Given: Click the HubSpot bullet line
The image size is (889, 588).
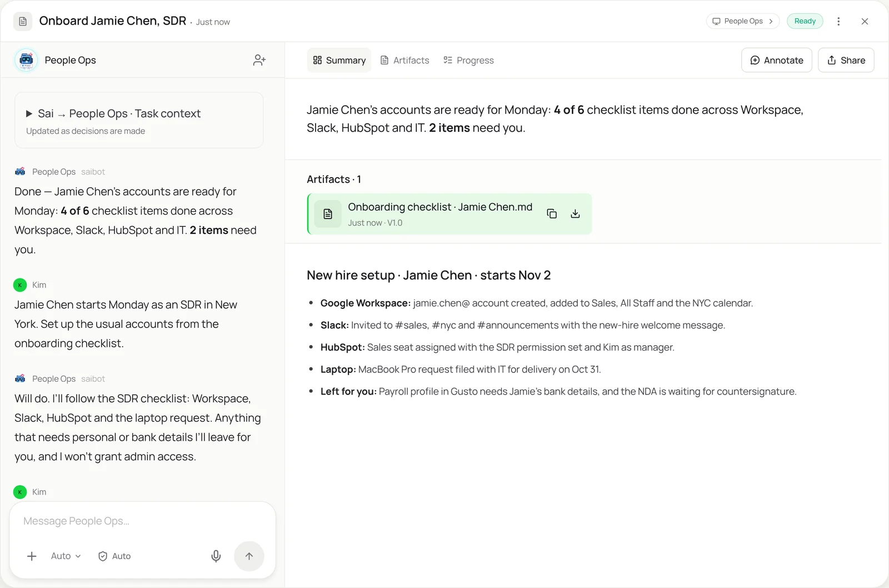Looking at the screenshot, I should click(x=497, y=347).
